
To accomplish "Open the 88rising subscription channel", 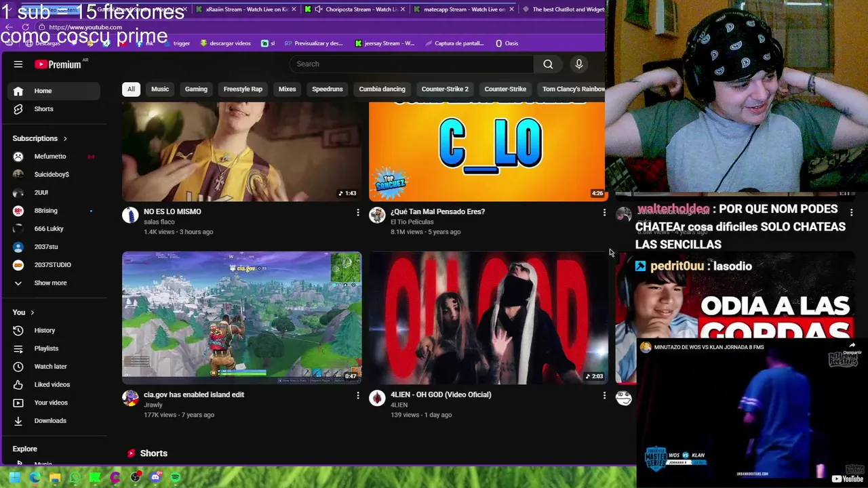I will [53, 211].
